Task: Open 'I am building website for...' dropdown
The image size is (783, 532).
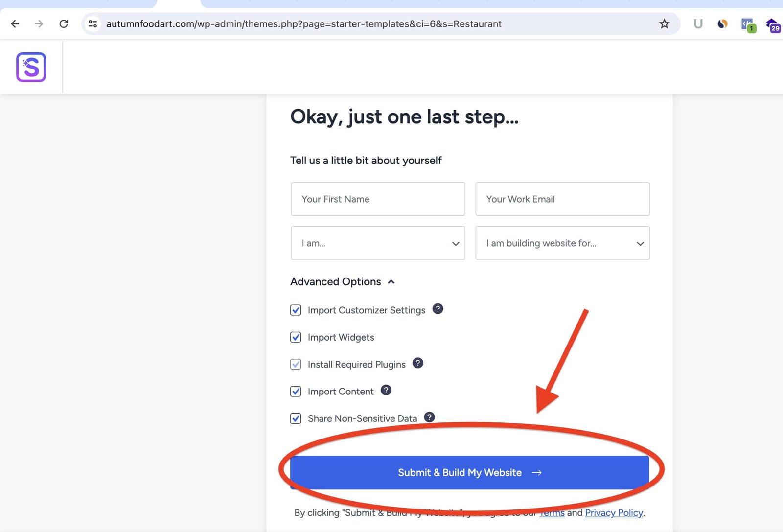Action: pyautogui.click(x=562, y=243)
